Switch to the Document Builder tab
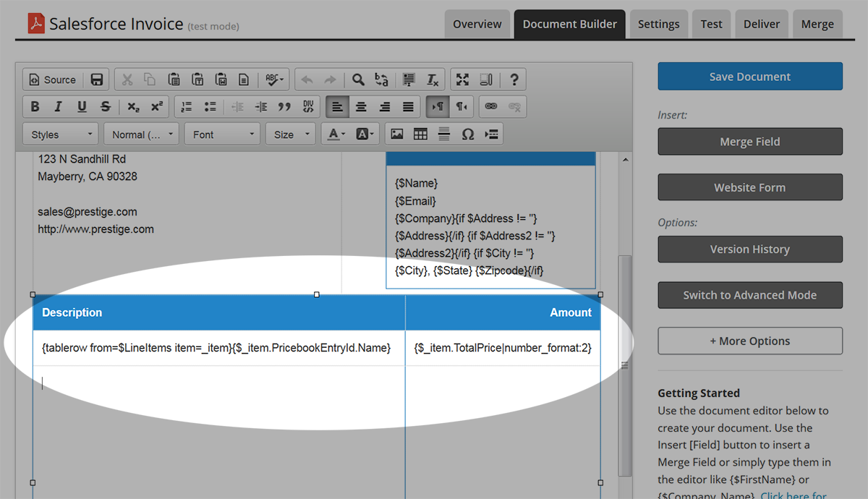This screenshot has height=499, width=868. point(570,25)
